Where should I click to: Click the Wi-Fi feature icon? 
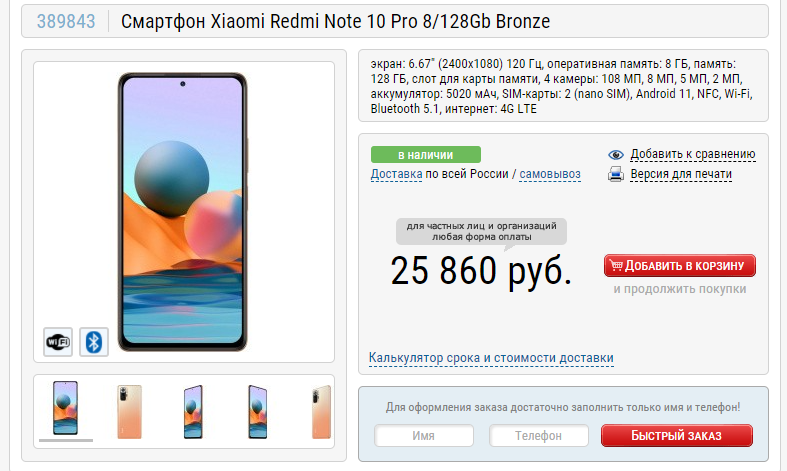(58, 342)
